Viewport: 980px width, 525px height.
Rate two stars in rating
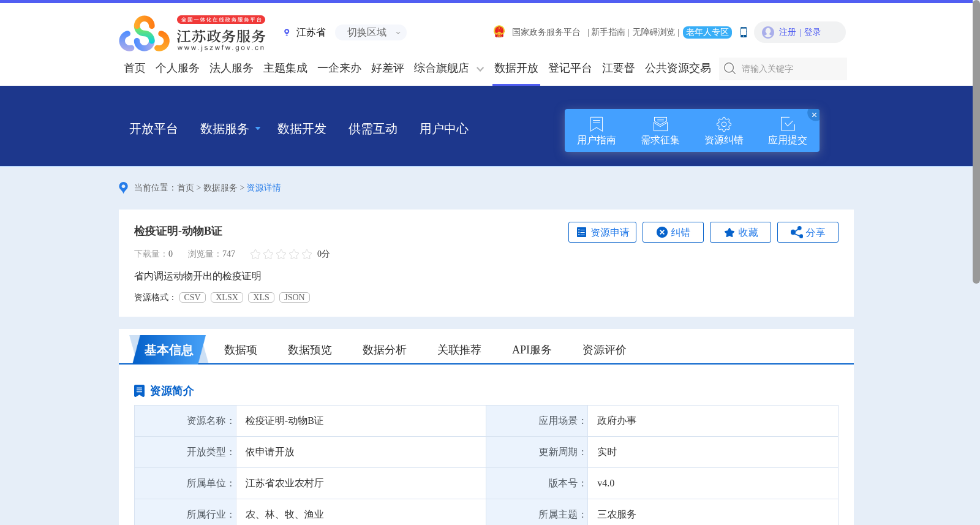(x=268, y=254)
